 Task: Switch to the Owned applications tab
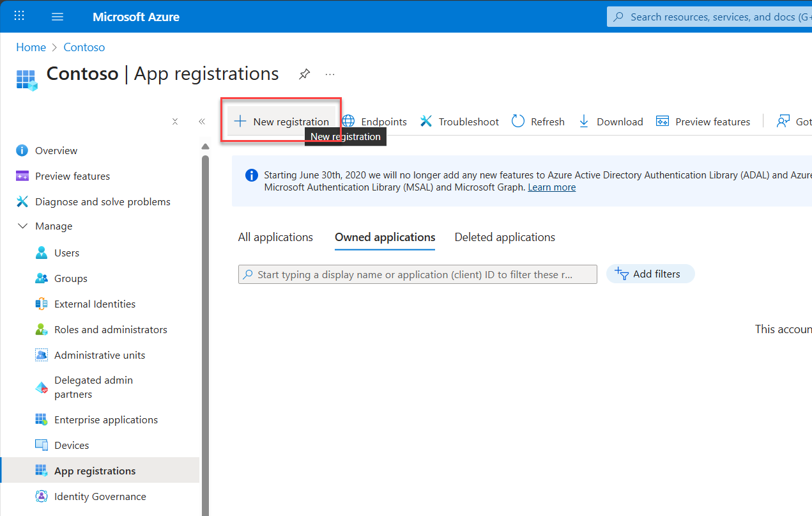pyautogui.click(x=385, y=237)
